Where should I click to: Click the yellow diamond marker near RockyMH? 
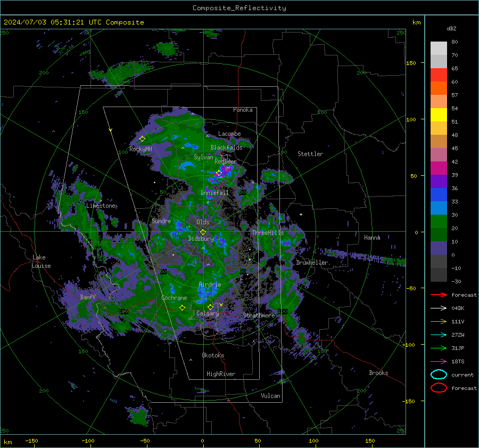(142, 139)
